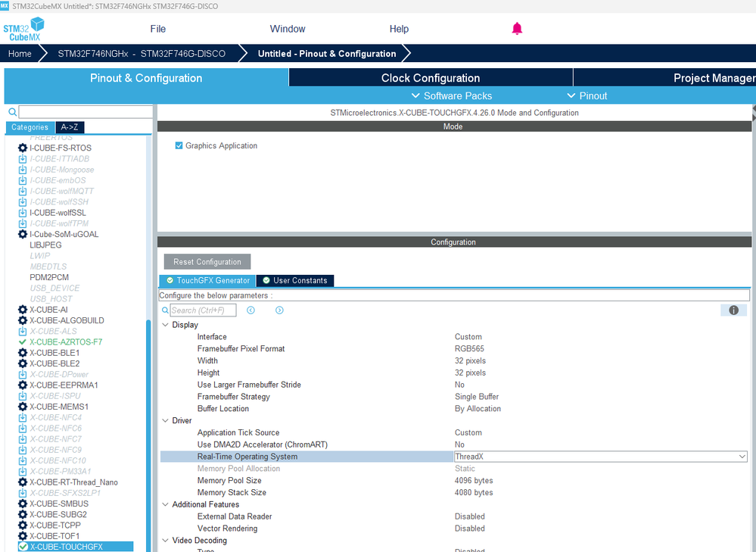Click download icon beside X-CUBE-ALS

click(x=23, y=331)
